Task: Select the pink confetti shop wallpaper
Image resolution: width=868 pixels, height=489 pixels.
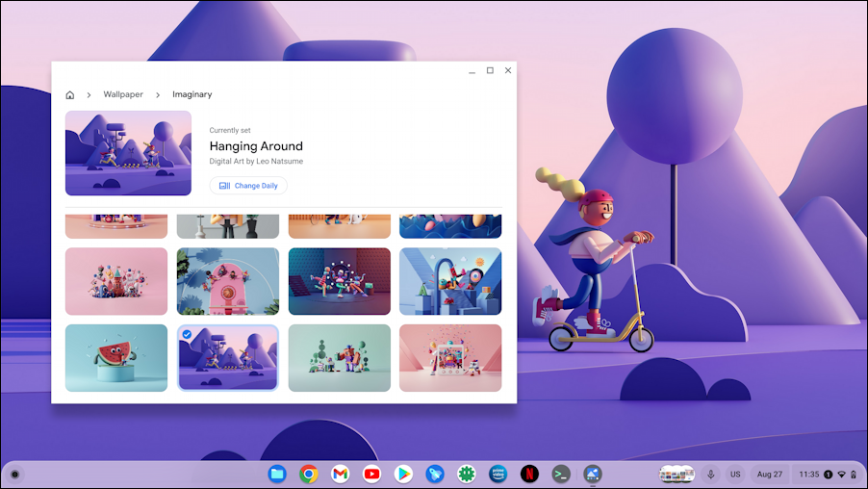Action: (450, 358)
